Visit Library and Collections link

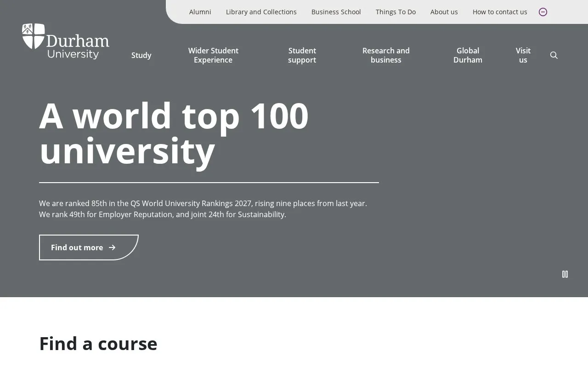click(x=261, y=12)
